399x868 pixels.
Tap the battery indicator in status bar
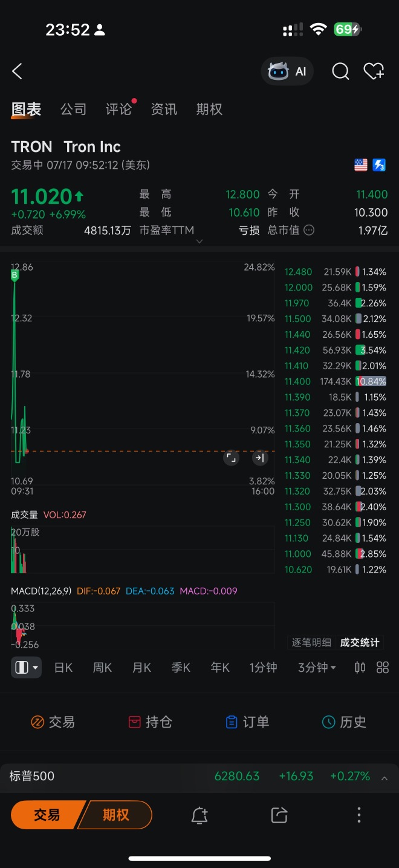pyautogui.click(x=349, y=29)
